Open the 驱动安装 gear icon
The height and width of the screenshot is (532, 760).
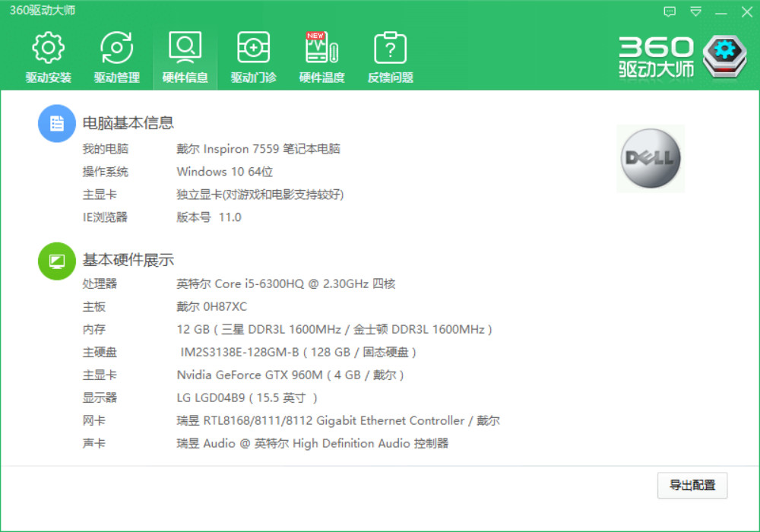[48, 47]
